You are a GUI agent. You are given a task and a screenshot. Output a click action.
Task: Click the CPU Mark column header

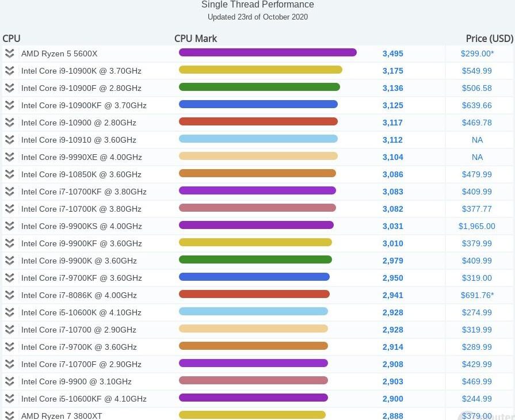[196, 39]
